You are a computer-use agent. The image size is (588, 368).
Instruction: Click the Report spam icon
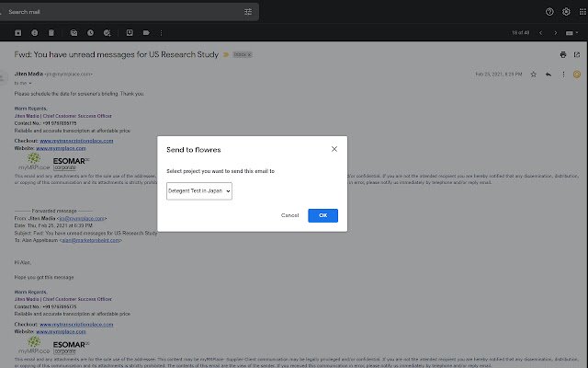[35, 33]
